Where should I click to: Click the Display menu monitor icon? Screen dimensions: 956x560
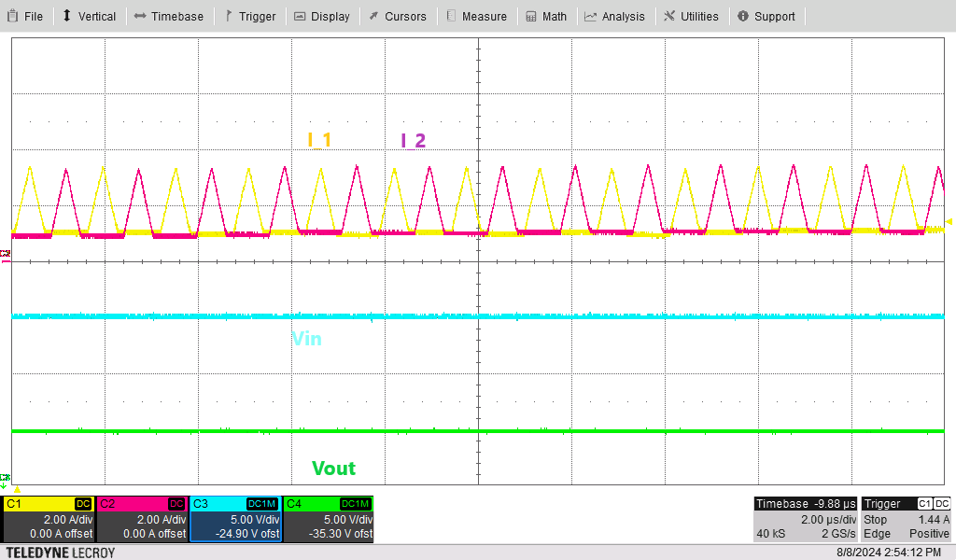click(300, 16)
